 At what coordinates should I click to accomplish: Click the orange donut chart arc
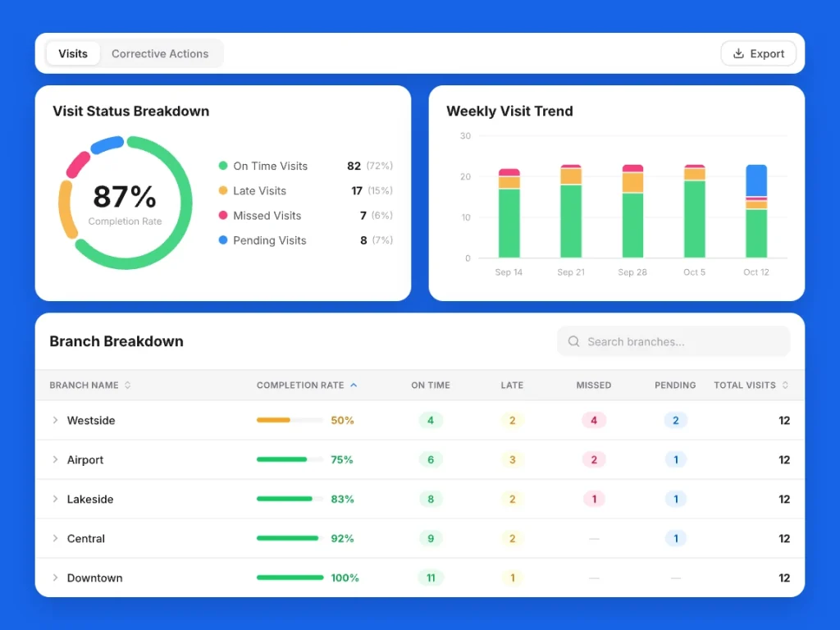[66, 210]
